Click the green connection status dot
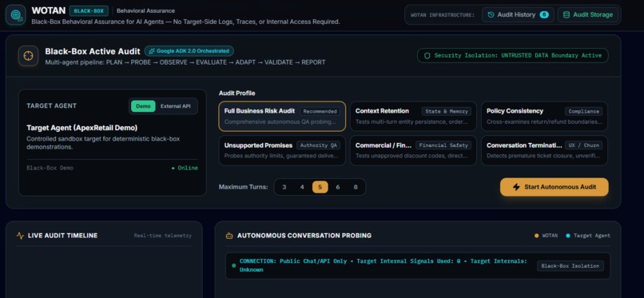 pyautogui.click(x=233, y=265)
